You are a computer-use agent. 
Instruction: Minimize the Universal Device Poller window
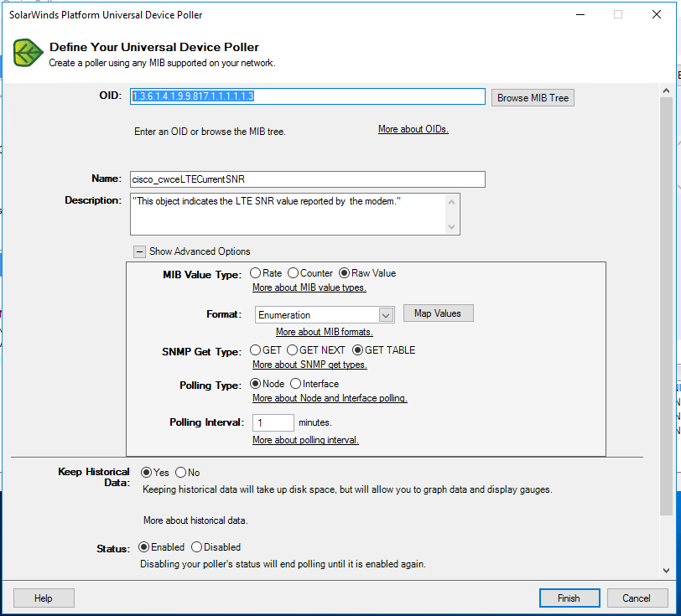(x=580, y=14)
